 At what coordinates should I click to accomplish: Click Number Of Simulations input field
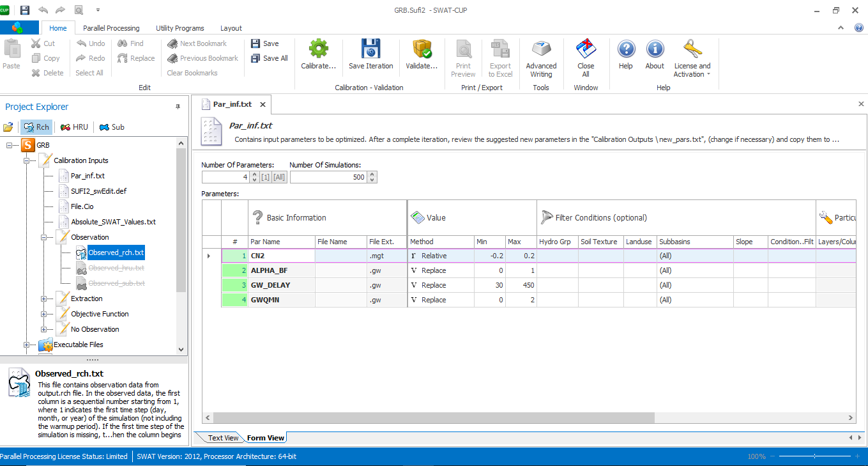[328, 177]
